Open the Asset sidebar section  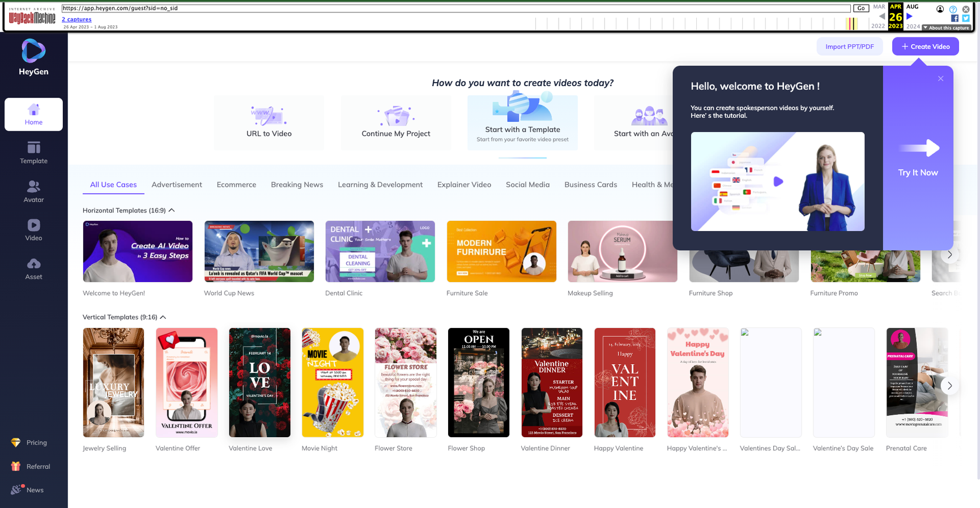tap(33, 268)
